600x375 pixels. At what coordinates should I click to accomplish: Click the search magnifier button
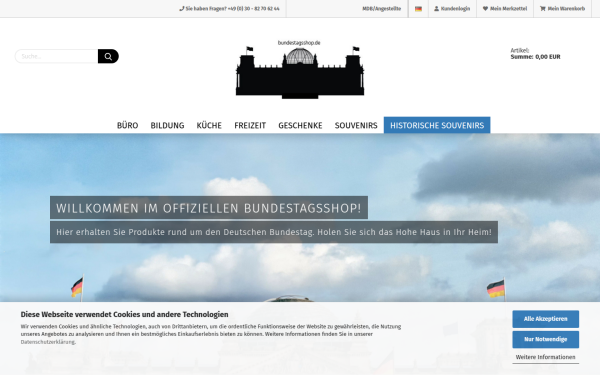[108, 56]
